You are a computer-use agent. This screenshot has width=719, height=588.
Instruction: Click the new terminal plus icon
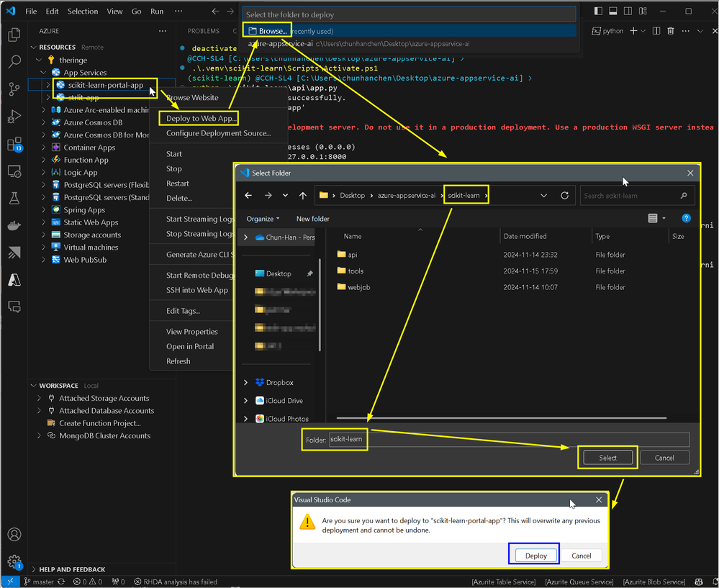633,31
